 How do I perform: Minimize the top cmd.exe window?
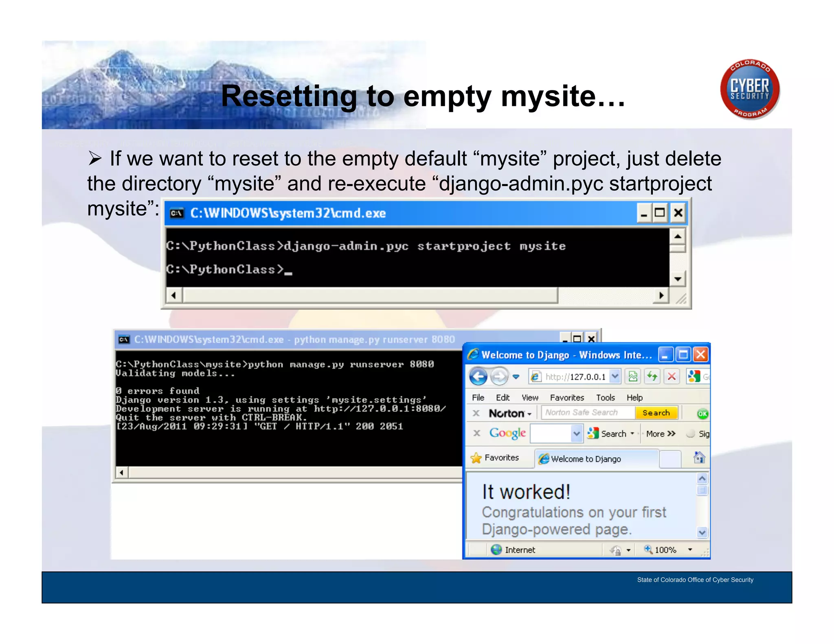pyautogui.click(x=644, y=213)
